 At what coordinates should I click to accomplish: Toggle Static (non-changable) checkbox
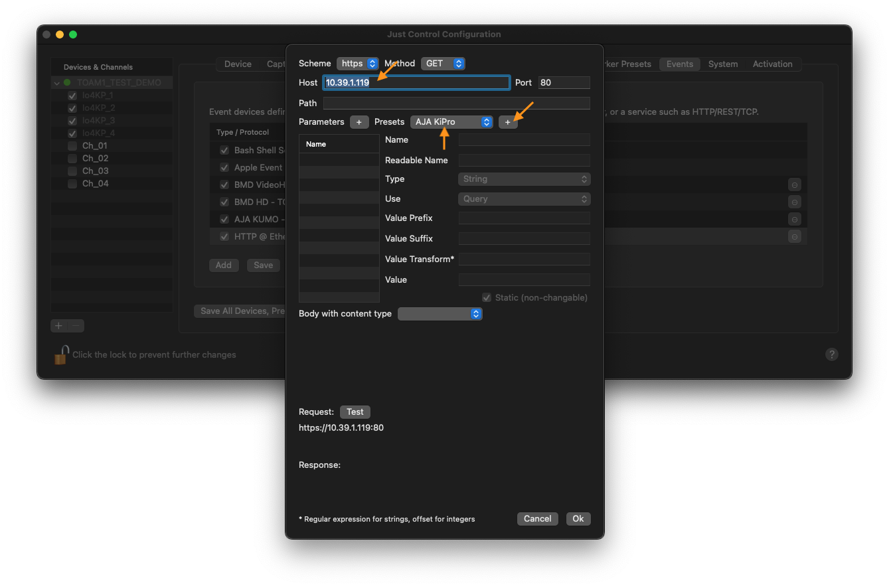pyautogui.click(x=487, y=297)
